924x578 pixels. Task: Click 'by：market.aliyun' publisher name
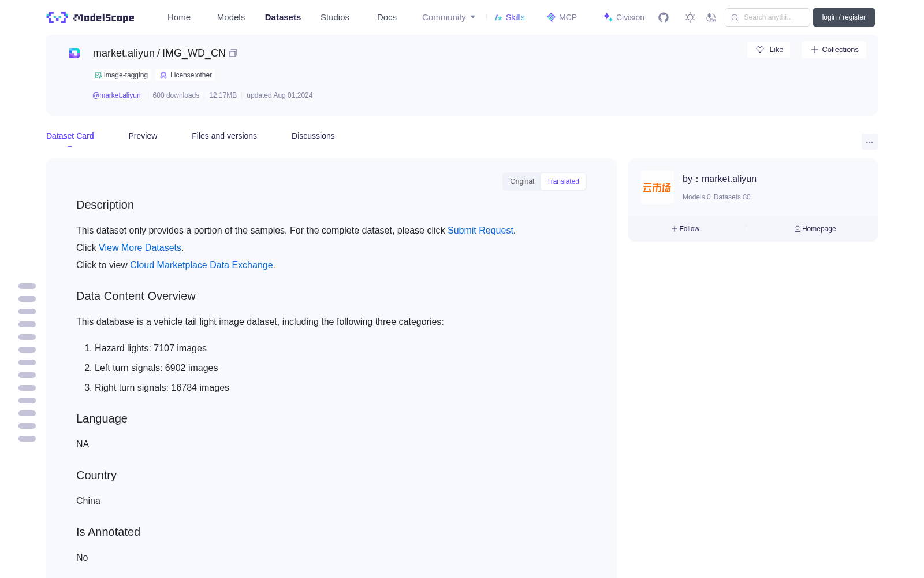pos(720,179)
